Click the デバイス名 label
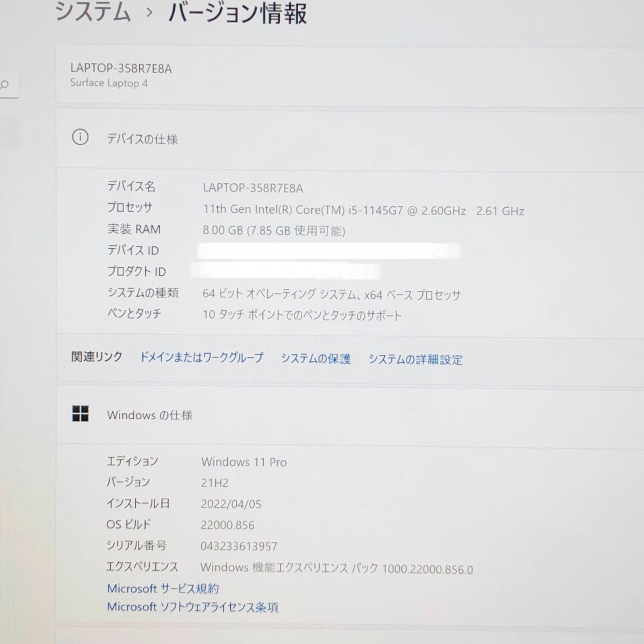 [131, 186]
